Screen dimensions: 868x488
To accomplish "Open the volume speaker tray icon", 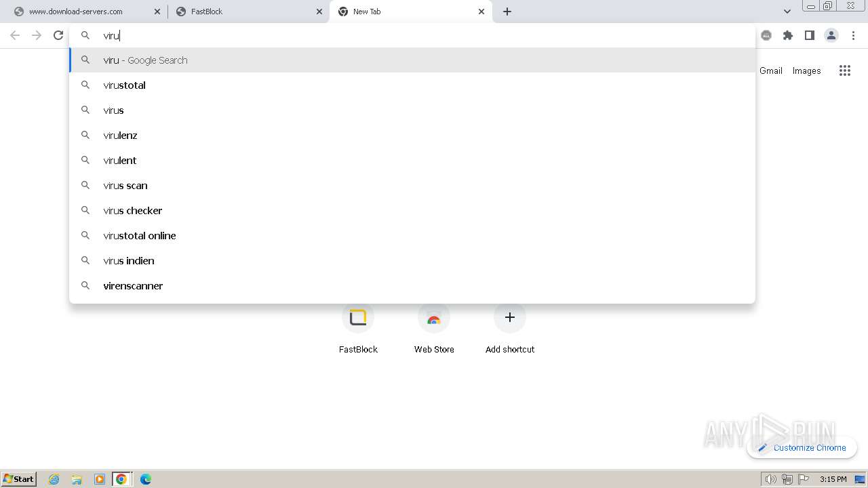I will [x=770, y=479].
